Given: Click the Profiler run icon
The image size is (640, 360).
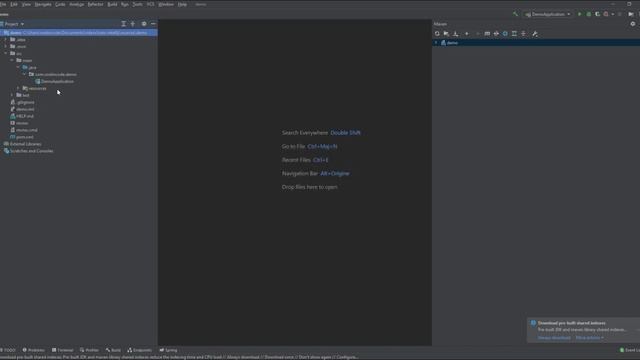Looking at the screenshot, I should pos(606,14).
